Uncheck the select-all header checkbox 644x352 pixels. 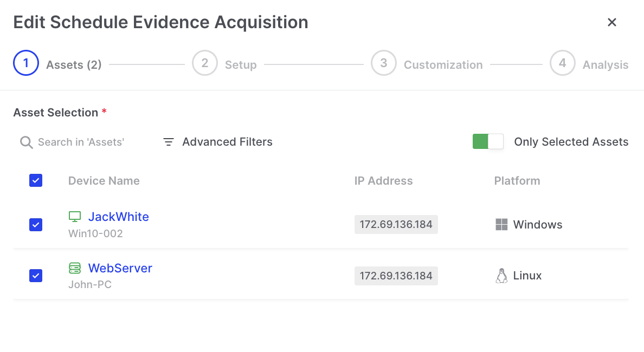click(x=36, y=180)
